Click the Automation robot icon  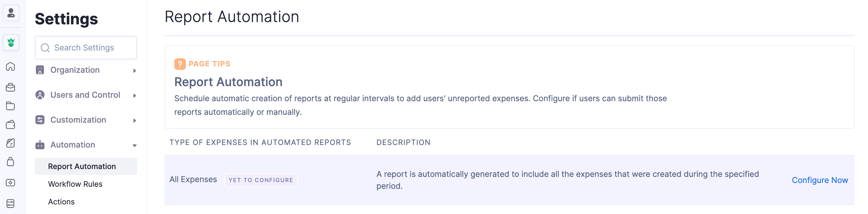coord(40,145)
